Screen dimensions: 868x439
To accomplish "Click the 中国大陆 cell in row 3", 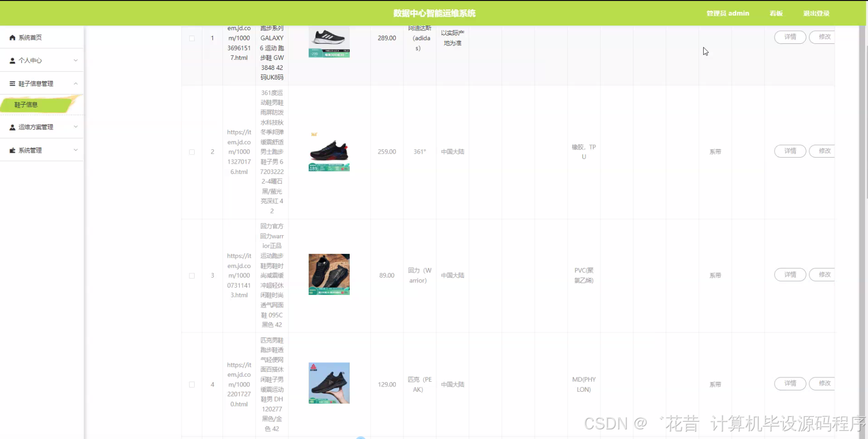I will [x=453, y=276].
